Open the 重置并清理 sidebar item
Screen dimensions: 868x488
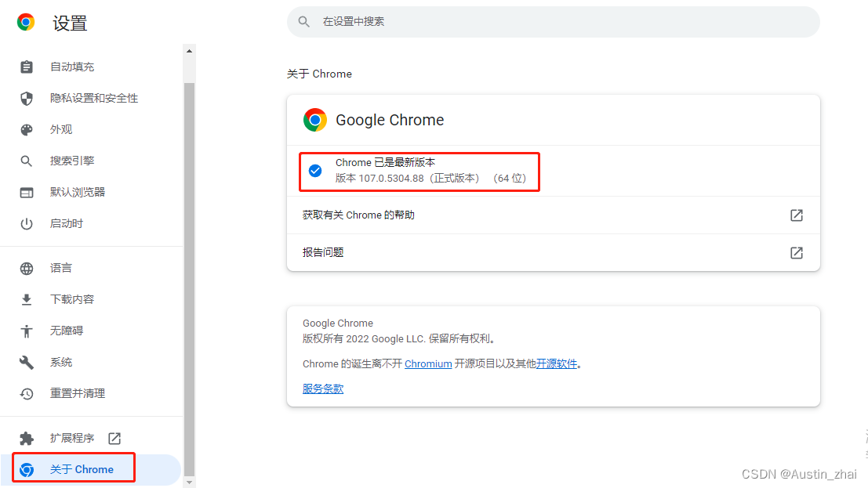92,393
